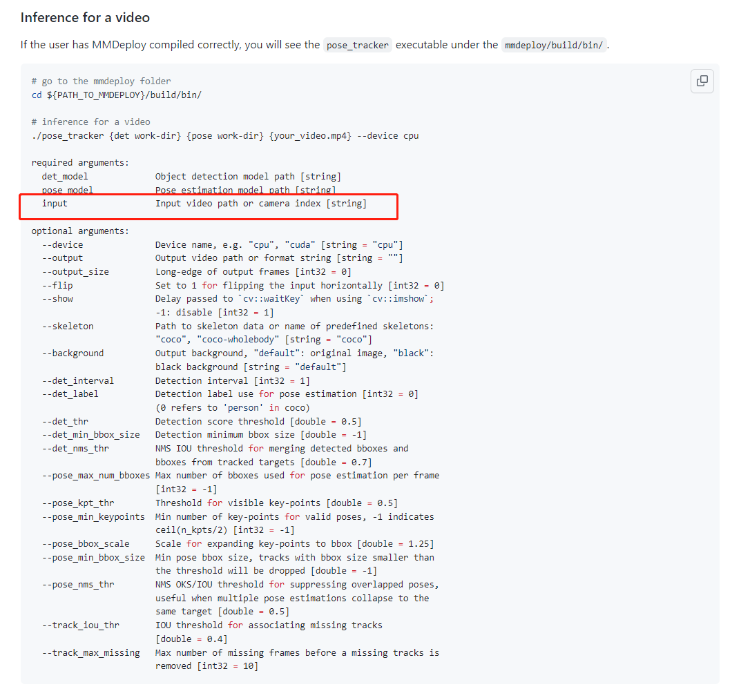Select the Inference for a video heading

click(84, 17)
